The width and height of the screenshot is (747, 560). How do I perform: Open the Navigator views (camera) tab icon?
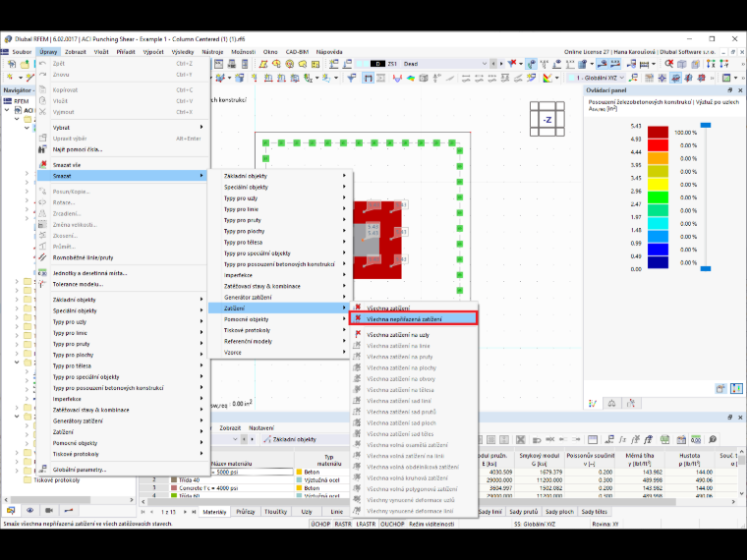click(x=49, y=511)
